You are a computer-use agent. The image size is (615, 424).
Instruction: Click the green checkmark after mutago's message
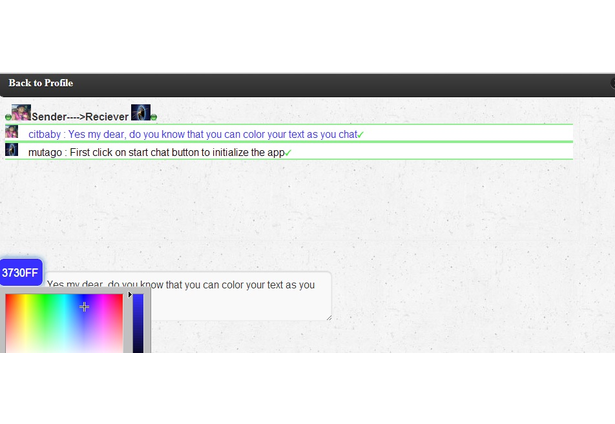click(288, 153)
